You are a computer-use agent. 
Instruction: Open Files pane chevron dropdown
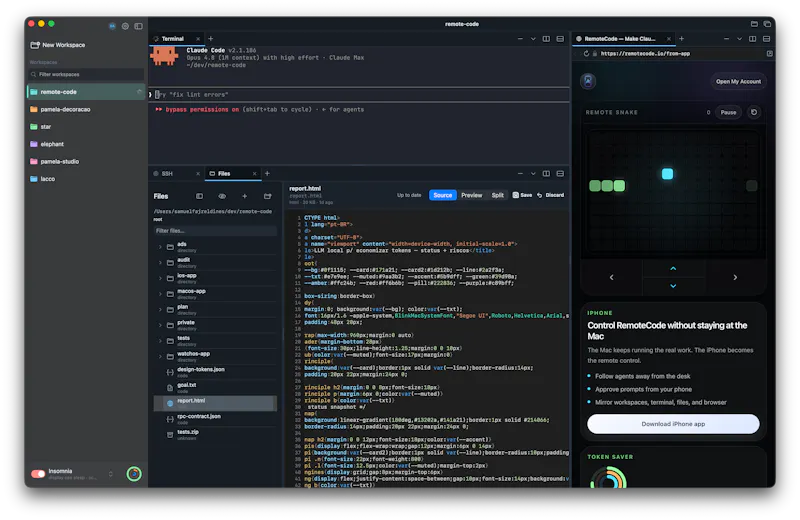(533, 174)
